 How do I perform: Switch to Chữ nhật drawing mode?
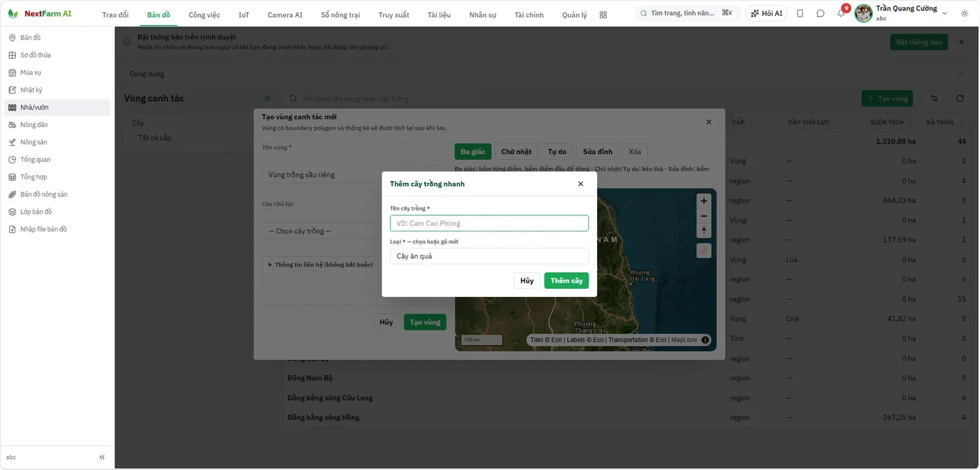click(516, 152)
